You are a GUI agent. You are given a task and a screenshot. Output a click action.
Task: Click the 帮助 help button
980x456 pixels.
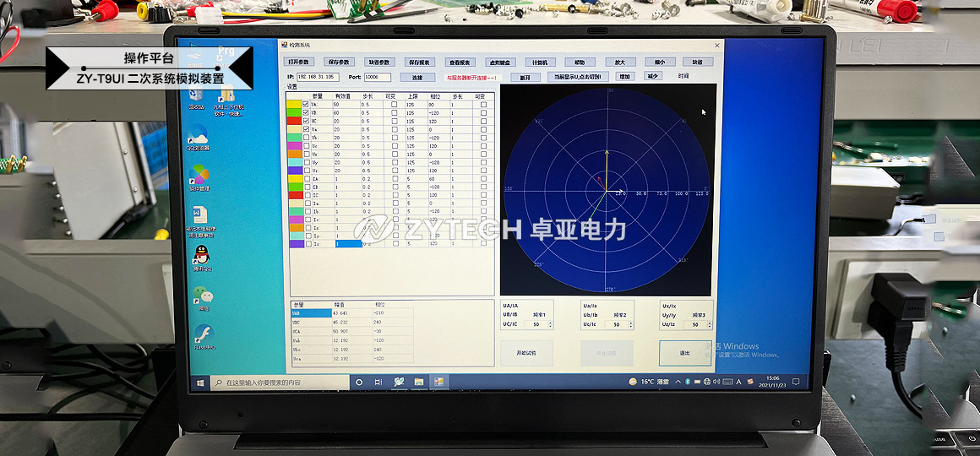pyautogui.click(x=580, y=62)
